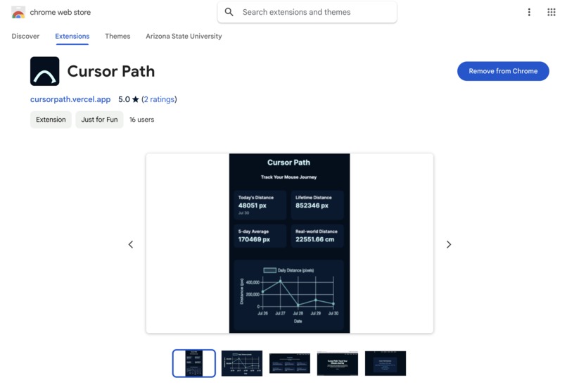The height and width of the screenshot is (392, 567).
Task: Select the Extensions tab
Action: click(72, 36)
